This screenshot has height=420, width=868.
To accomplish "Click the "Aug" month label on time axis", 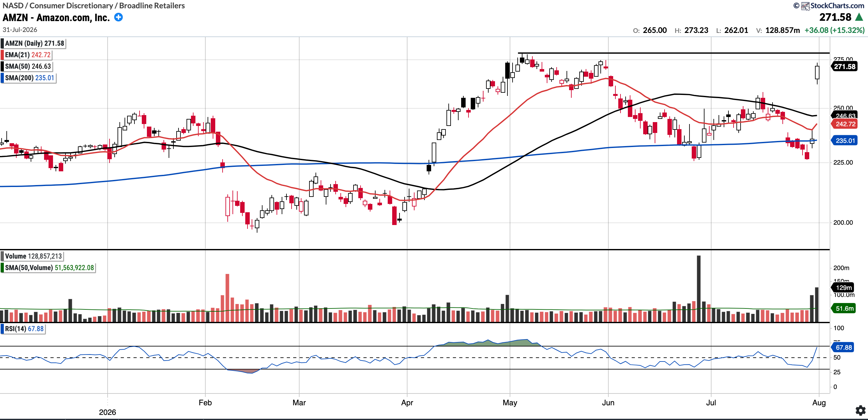I will click(819, 402).
